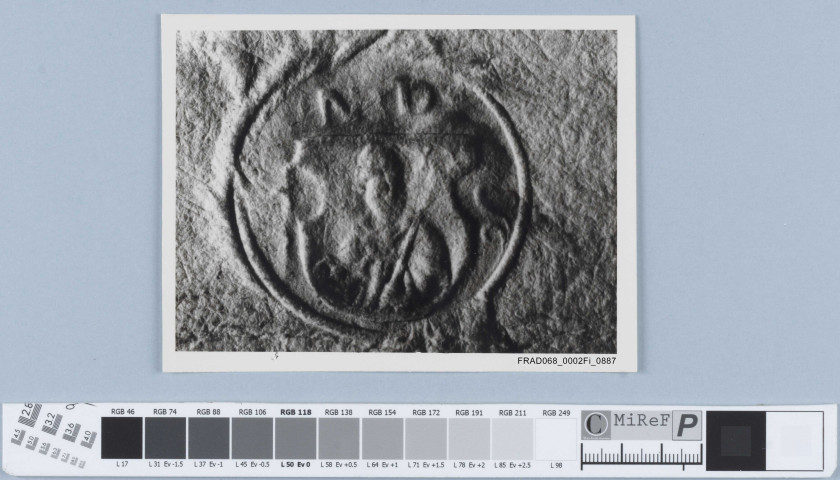Viewport: 840px width, 480px height.
Task: Click the boxed P logo icon
Action: (687, 424)
